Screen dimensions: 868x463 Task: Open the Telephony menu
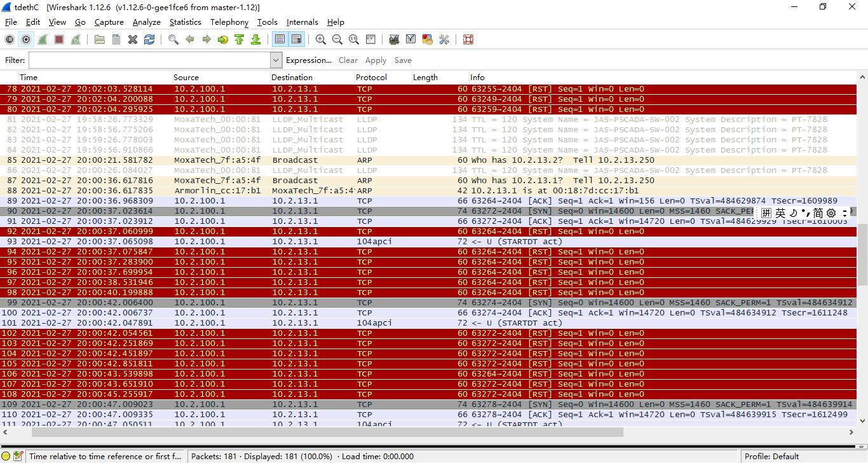click(x=229, y=22)
